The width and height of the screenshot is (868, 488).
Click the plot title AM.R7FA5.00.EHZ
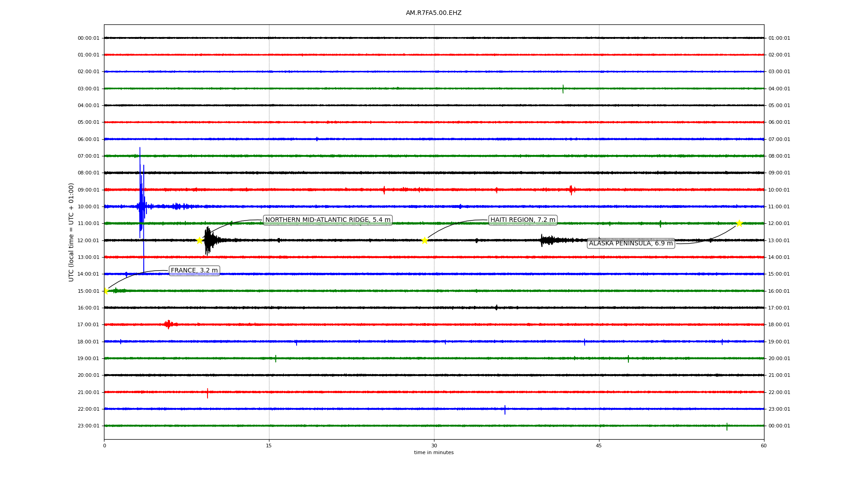[434, 13]
